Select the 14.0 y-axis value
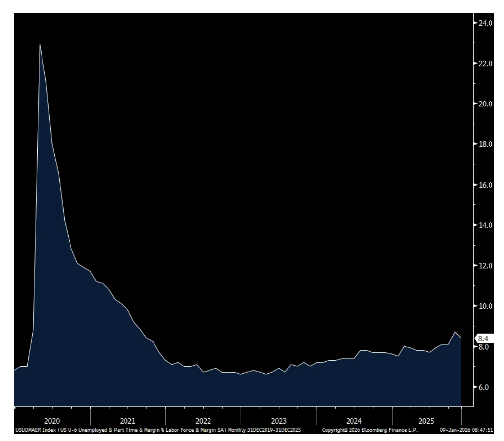504x441 pixels. tap(485, 225)
